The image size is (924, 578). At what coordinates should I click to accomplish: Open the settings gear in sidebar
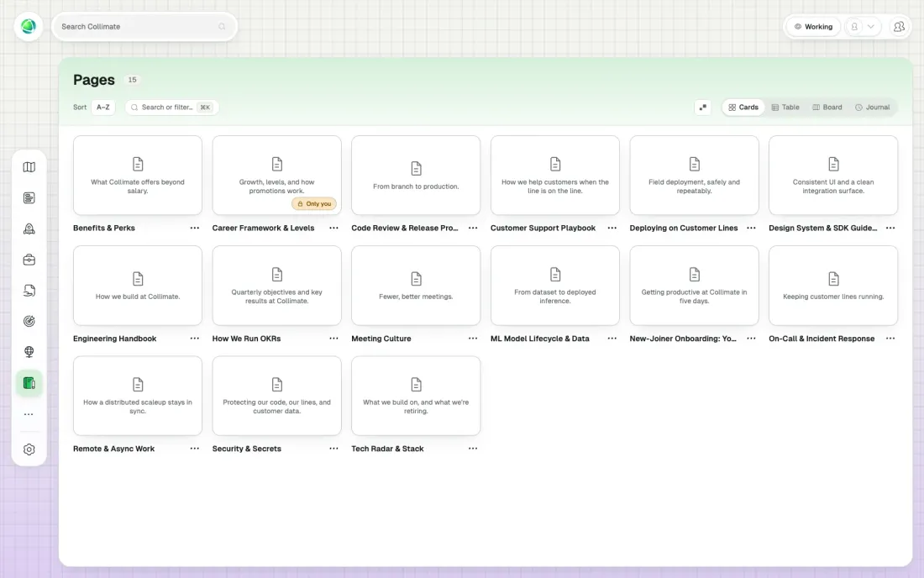(x=29, y=449)
